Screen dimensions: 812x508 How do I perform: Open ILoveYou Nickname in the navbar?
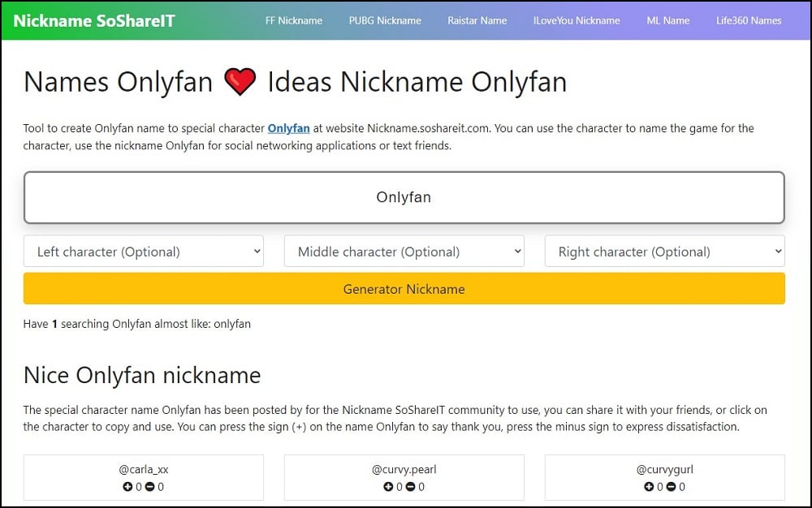click(577, 20)
